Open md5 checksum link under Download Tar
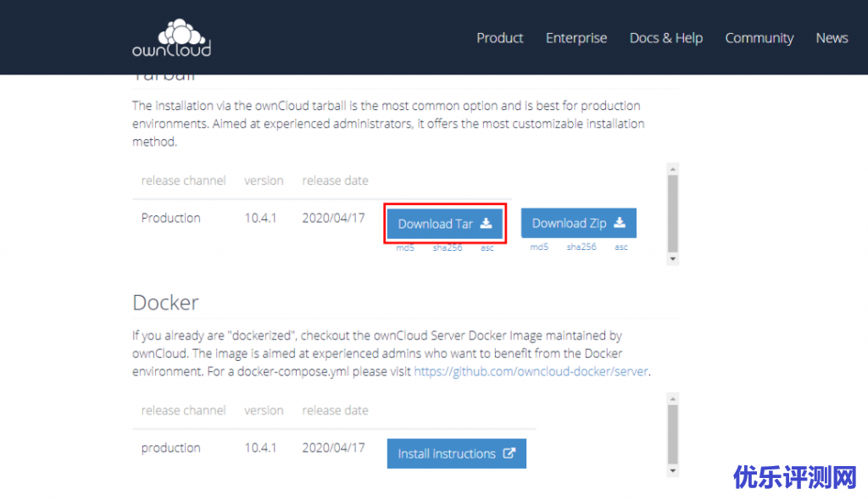The width and height of the screenshot is (868, 500). (x=405, y=247)
